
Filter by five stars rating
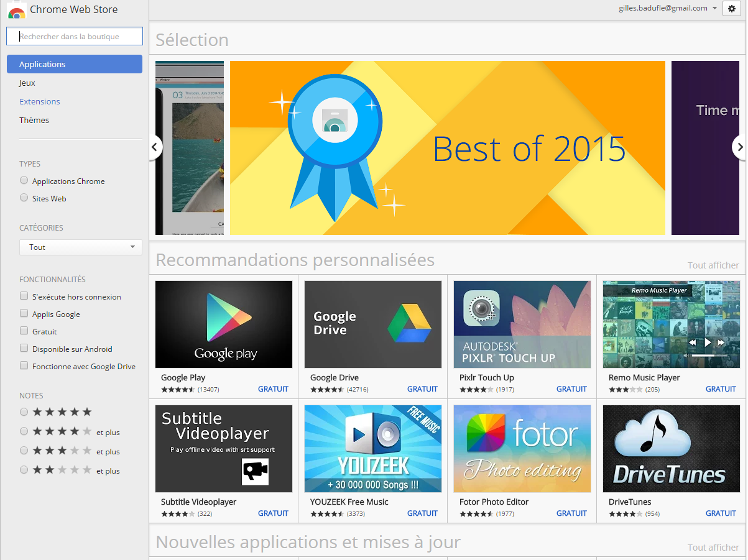24,412
